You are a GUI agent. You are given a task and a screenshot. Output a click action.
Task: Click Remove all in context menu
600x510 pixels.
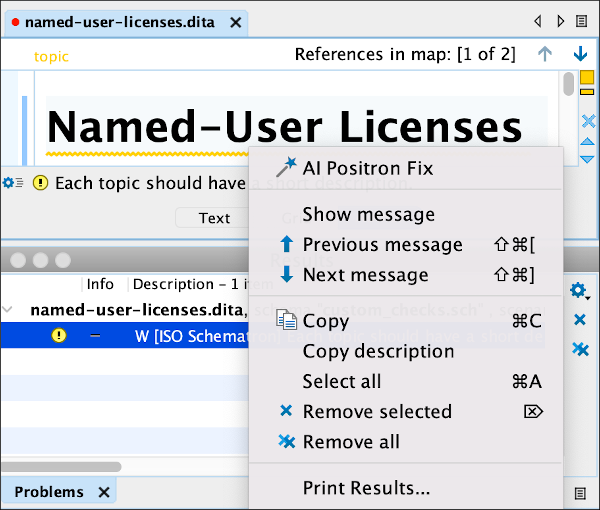click(x=351, y=442)
